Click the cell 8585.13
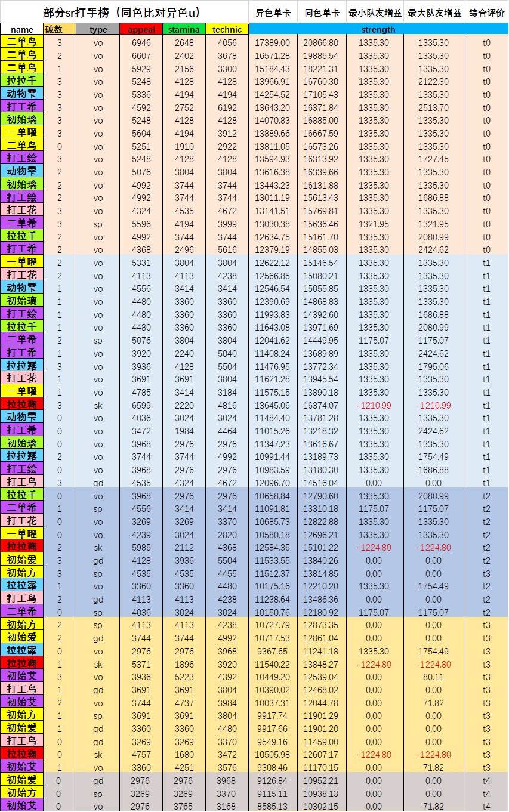The height and width of the screenshot is (812, 509). tap(273, 806)
